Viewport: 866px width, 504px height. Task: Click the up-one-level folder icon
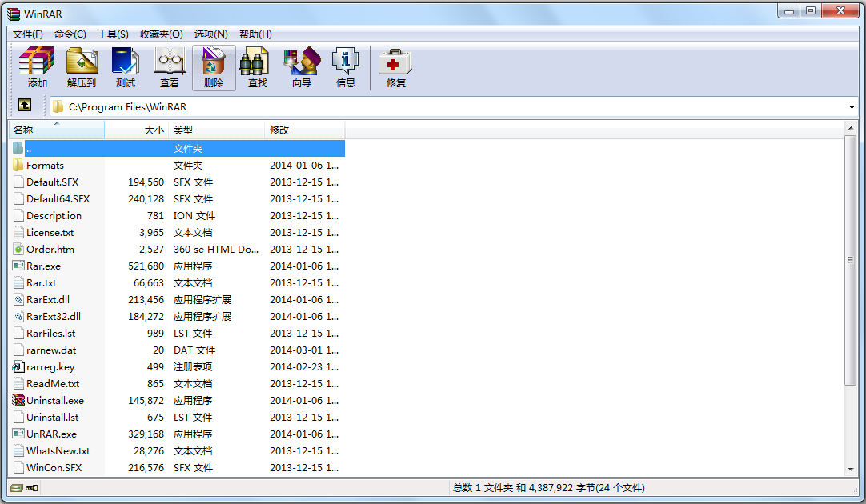(24, 106)
